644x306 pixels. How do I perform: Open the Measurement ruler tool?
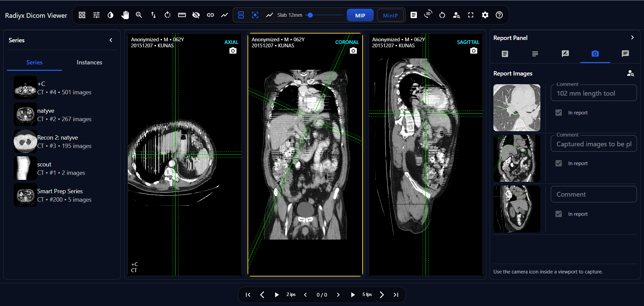tap(182, 15)
